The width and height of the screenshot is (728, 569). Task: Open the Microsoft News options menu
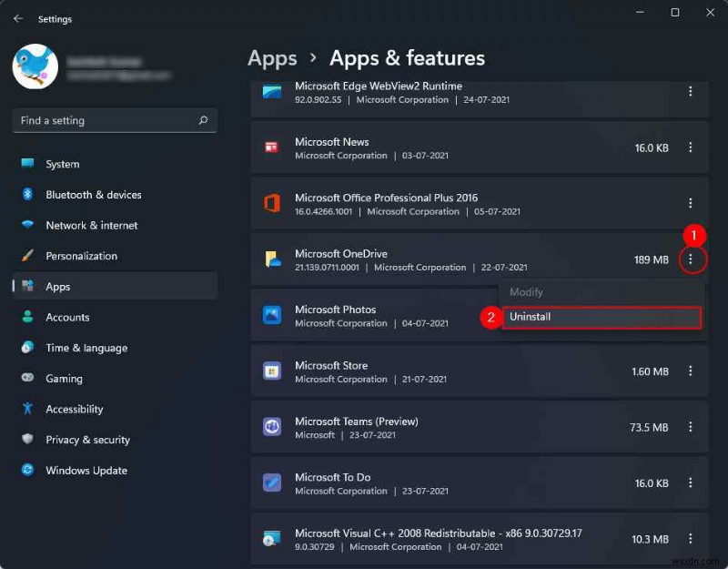(x=693, y=147)
